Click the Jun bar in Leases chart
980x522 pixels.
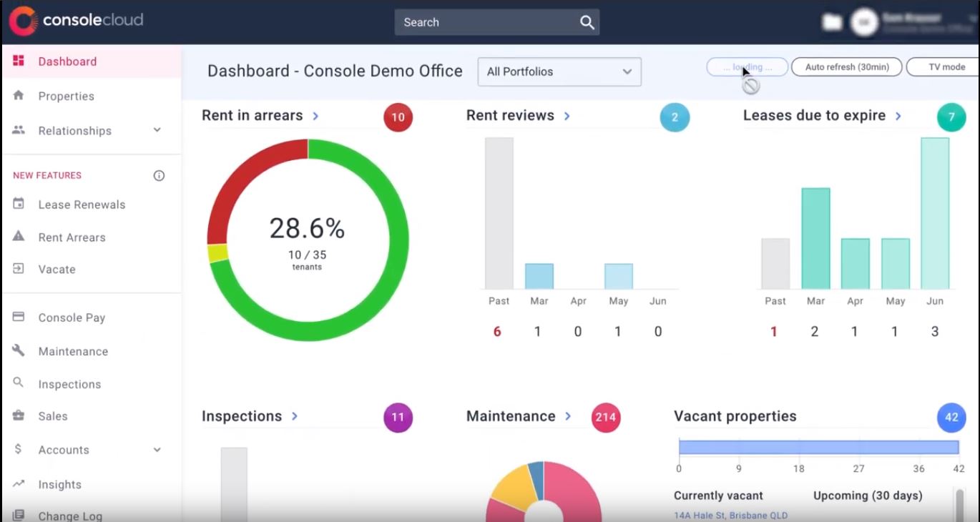click(935, 213)
